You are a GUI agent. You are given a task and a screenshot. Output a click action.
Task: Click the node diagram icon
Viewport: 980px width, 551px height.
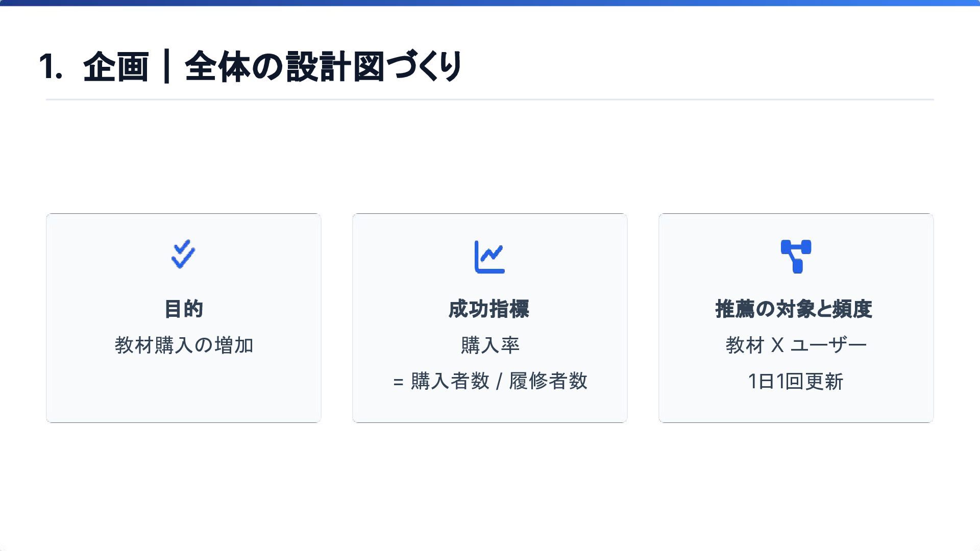pos(796,257)
